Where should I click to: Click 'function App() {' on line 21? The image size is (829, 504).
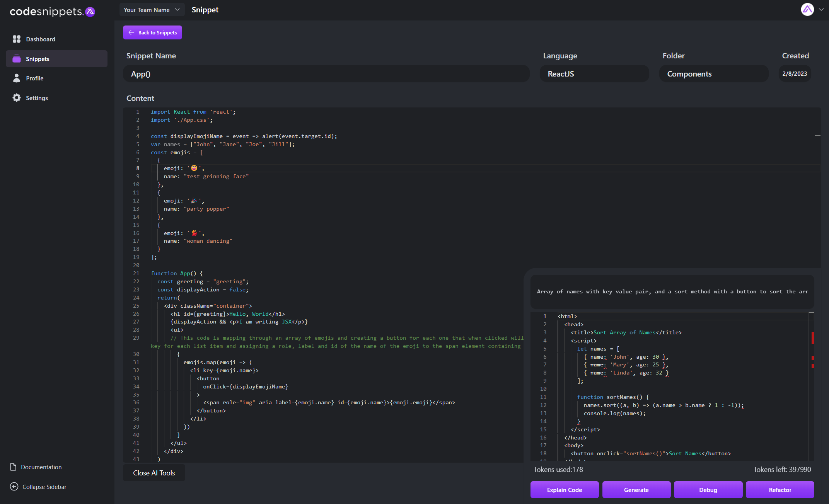click(177, 273)
